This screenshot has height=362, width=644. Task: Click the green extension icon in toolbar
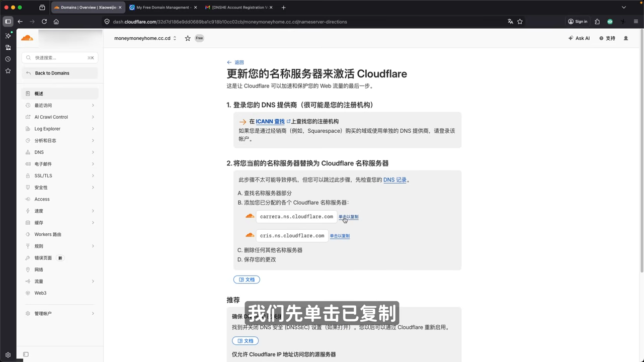coord(610,22)
